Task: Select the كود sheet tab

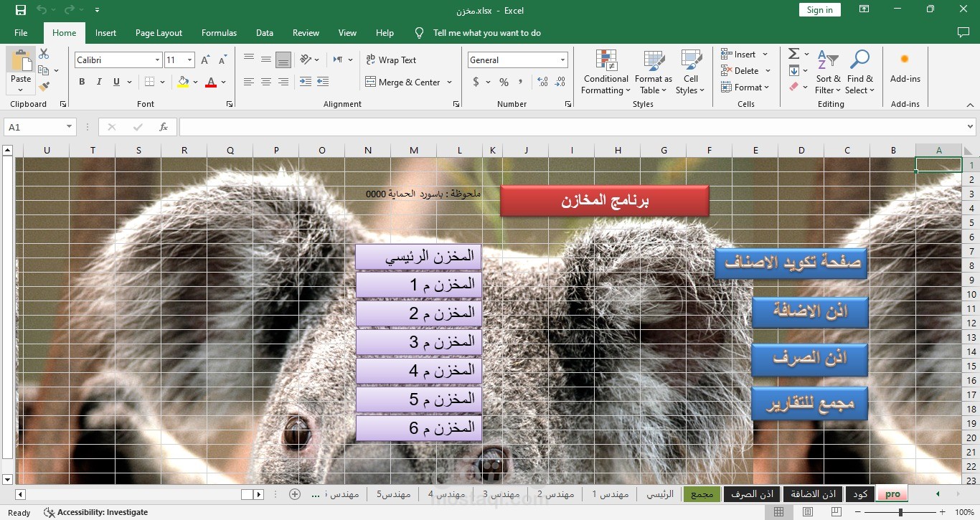Action: pos(860,494)
